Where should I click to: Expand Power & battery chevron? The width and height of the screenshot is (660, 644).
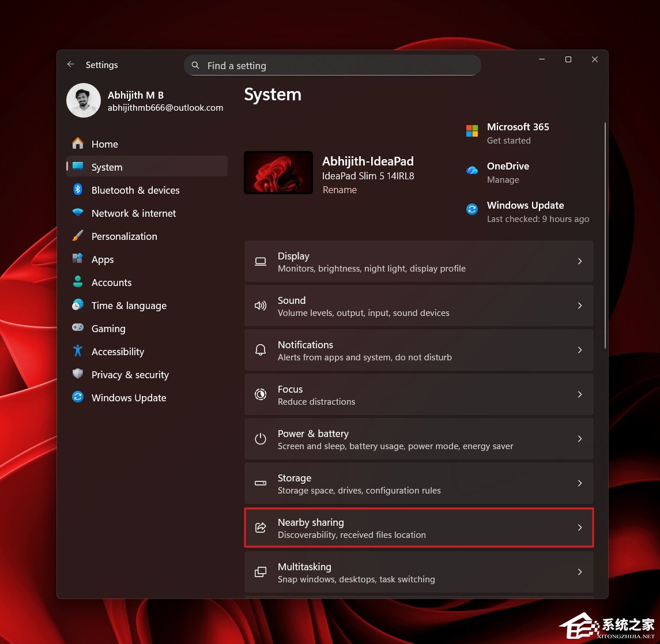pos(580,439)
